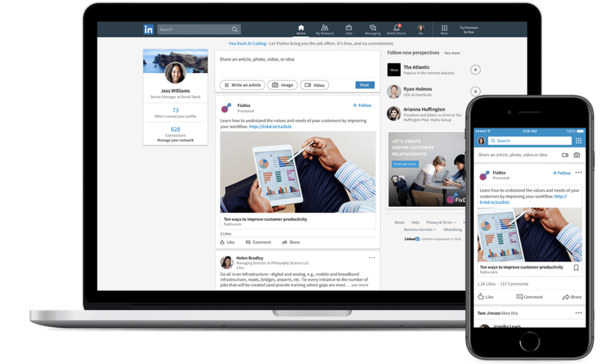
Task: Follow The Atlantic via the plus button
Action: [x=475, y=69]
